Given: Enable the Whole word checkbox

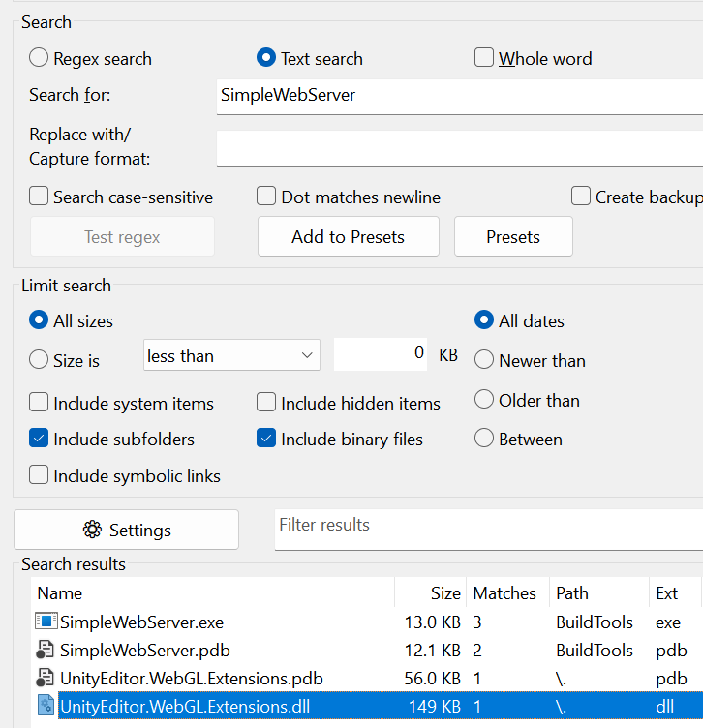Looking at the screenshot, I should [x=484, y=58].
